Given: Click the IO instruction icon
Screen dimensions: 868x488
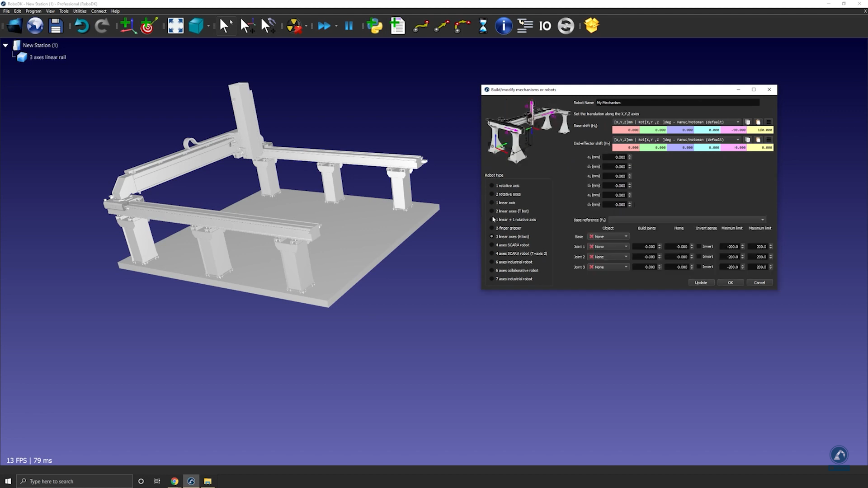Looking at the screenshot, I should point(545,26).
